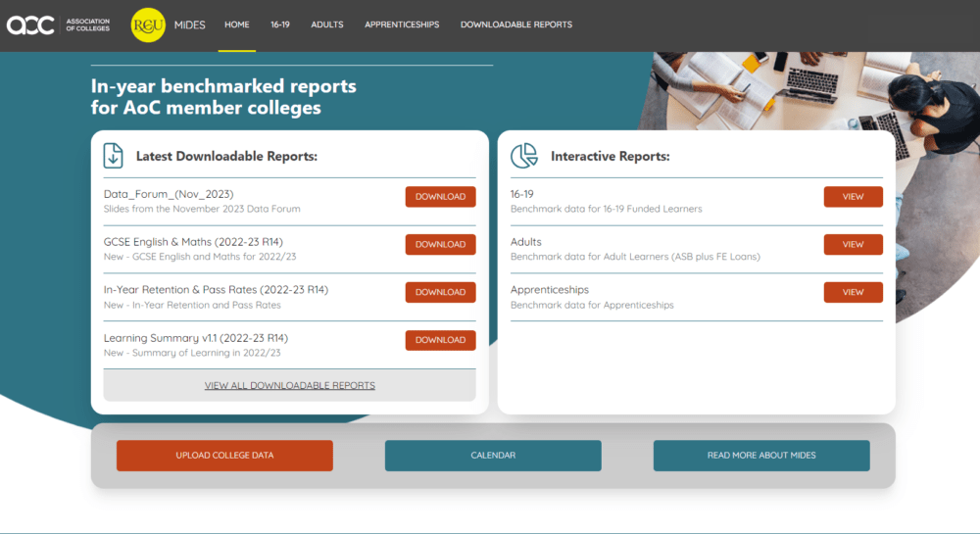Download the Data_Forum_(Nov_2023) slides
The height and width of the screenshot is (534, 980).
tap(440, 197)
